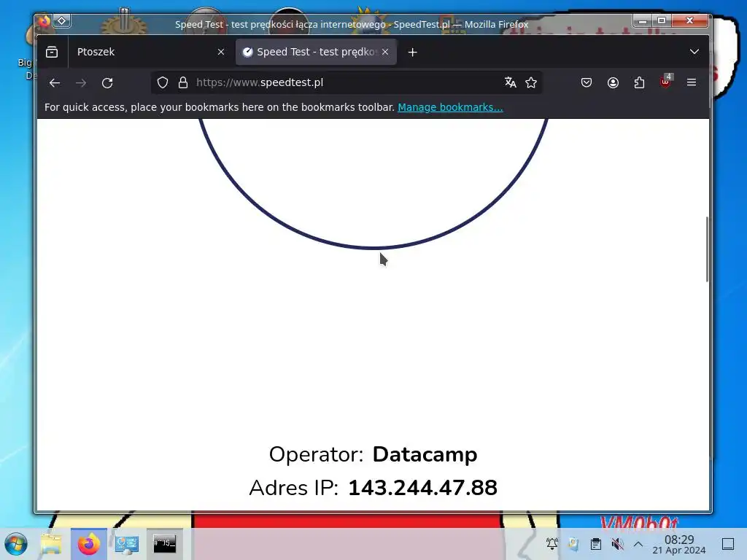The width and height of the screenshot is (747, 560).
Task: Minimize the Firefox window
Action: point(643,20)
